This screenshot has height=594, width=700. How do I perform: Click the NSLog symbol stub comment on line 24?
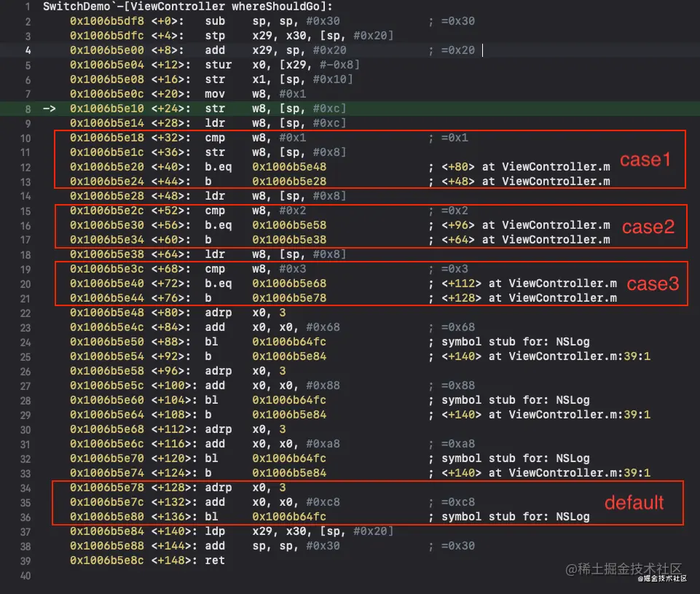click(515, 342)
